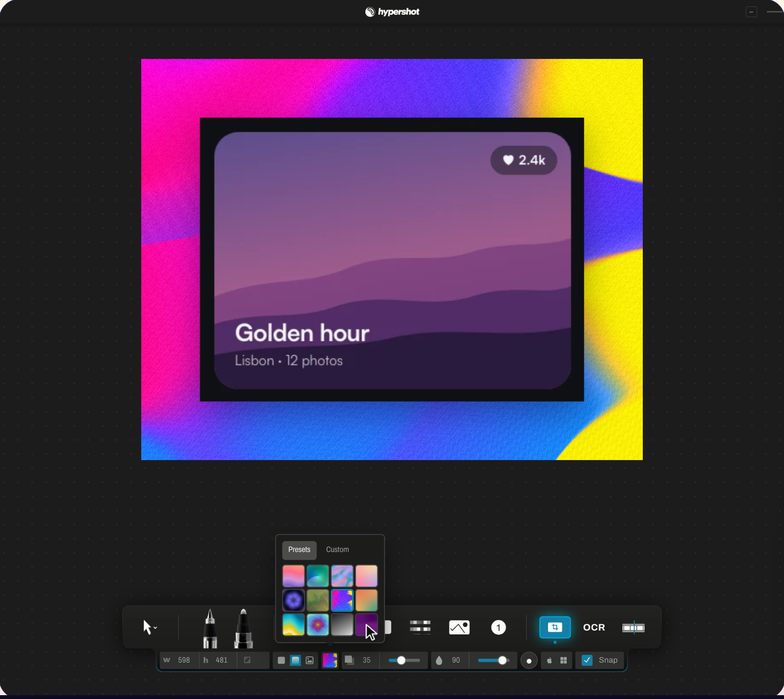Run OCR text recognition
Image resolution: width=784 pixels, height=699 pixels.
(594, 627)
